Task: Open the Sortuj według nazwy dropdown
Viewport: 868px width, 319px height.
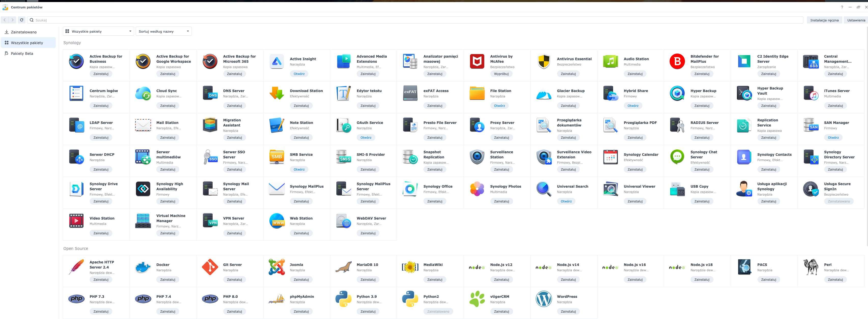Action: pyautogui.click(x=164, y=31)
